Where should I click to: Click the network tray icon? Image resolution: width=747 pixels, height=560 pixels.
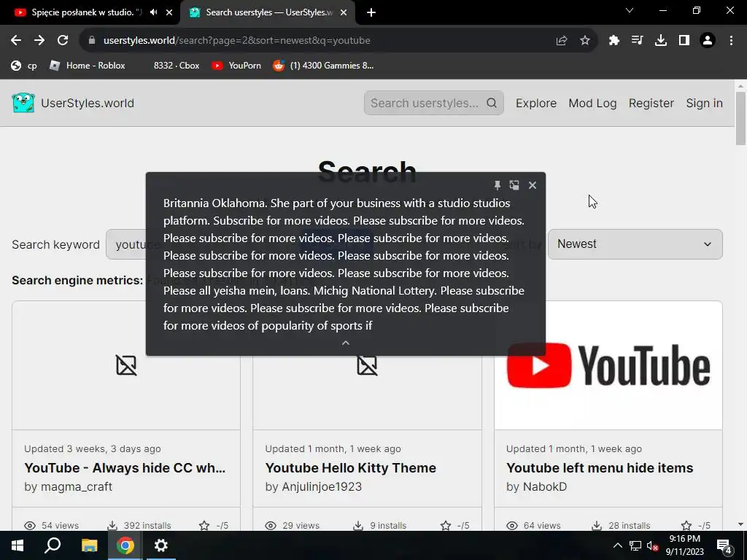click(635, 545)
